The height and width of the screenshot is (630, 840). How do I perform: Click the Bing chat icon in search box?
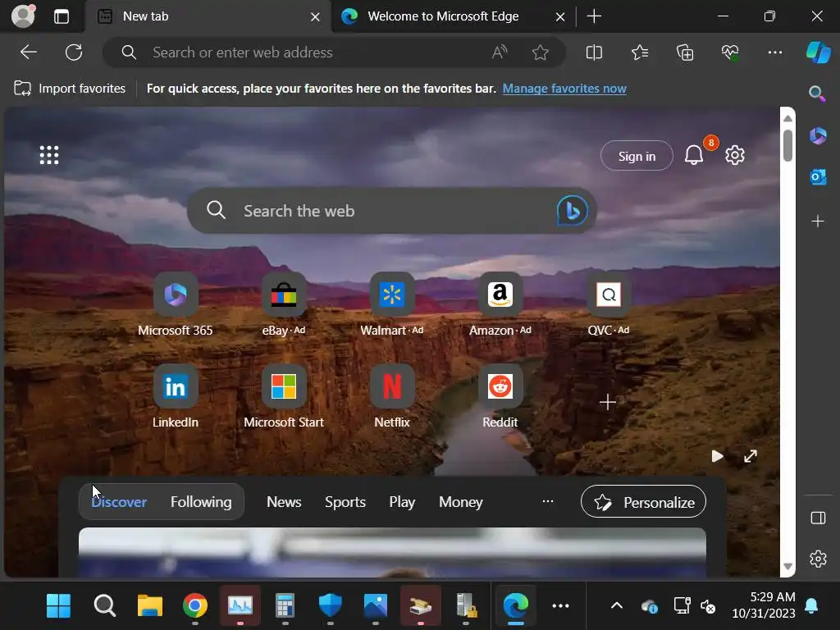pos(572,211)
